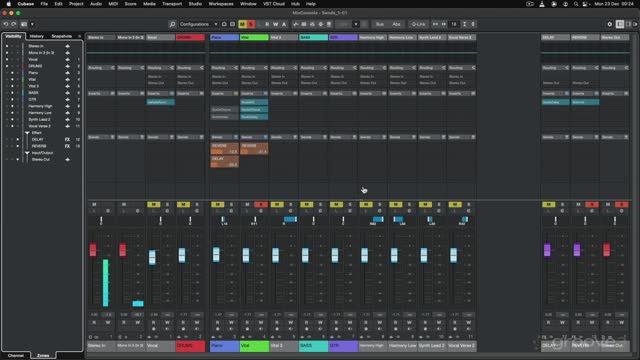
Task: Open the Transport menu
Action: coord(172,4)
